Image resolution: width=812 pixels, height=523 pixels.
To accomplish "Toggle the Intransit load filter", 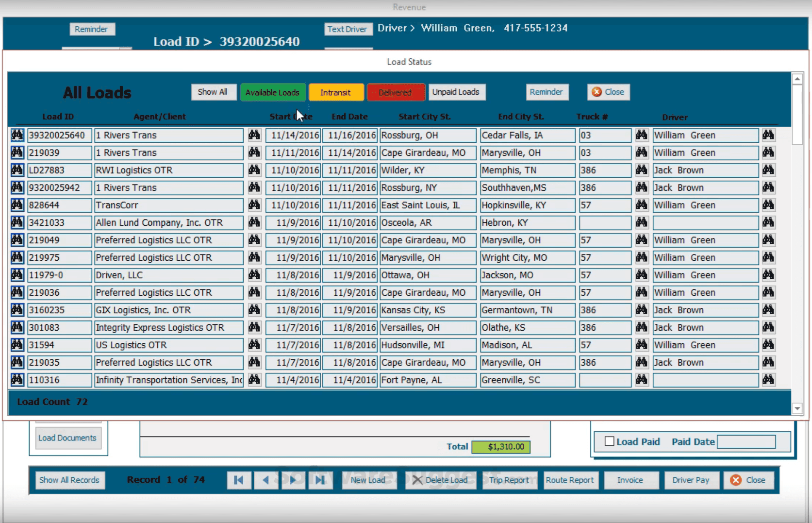I will [x=336, y=92].
